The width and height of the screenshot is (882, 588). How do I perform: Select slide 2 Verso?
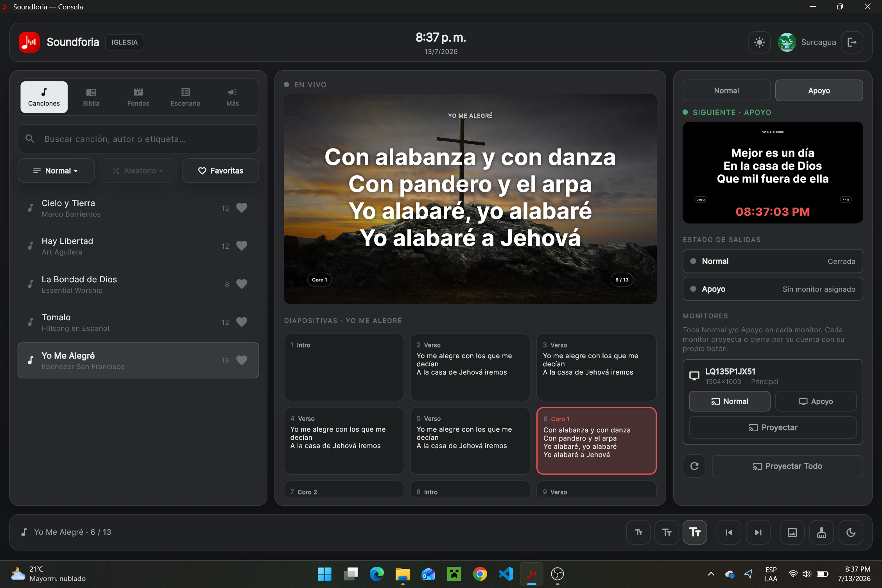click(470, 367)
